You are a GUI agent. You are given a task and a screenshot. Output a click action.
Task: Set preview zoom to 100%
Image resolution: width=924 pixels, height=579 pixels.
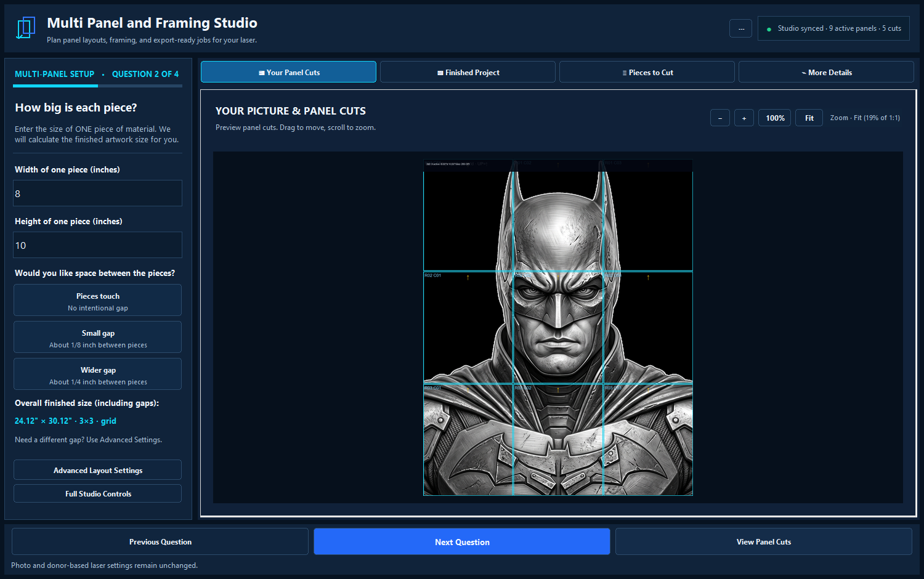coord(775,118)
